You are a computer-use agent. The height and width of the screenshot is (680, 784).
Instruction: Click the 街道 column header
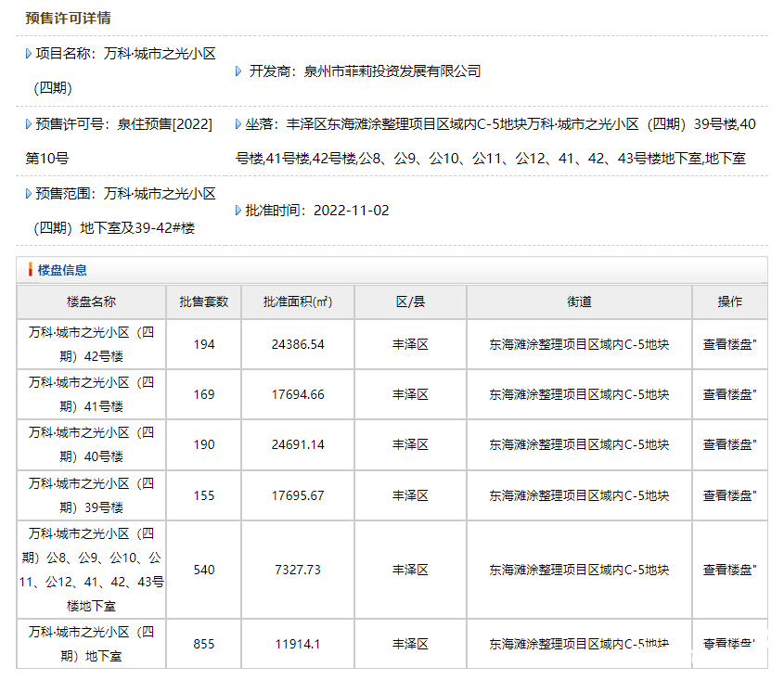click(x=580, y=302)
